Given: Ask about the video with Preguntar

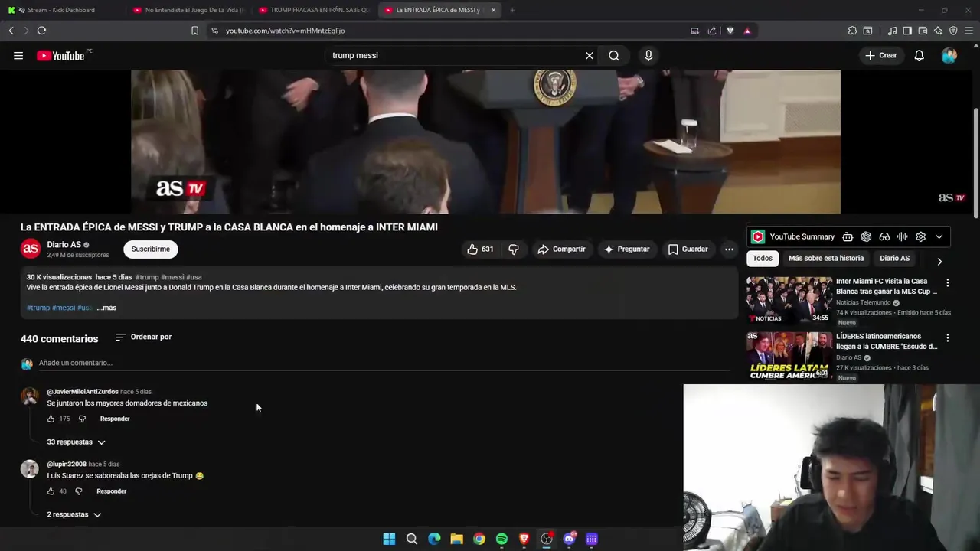Looking at the screenshot, I should pyautogui.click(x=626, y=249).
